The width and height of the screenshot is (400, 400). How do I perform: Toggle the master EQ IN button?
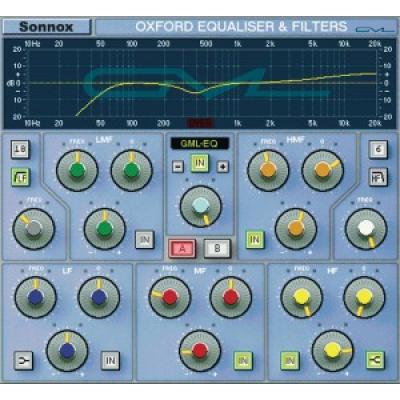pos(200,163)
